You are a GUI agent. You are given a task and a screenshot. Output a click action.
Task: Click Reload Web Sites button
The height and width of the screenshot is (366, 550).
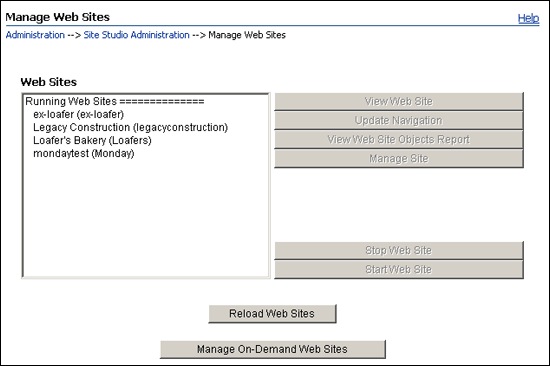[x=272, y=313]
